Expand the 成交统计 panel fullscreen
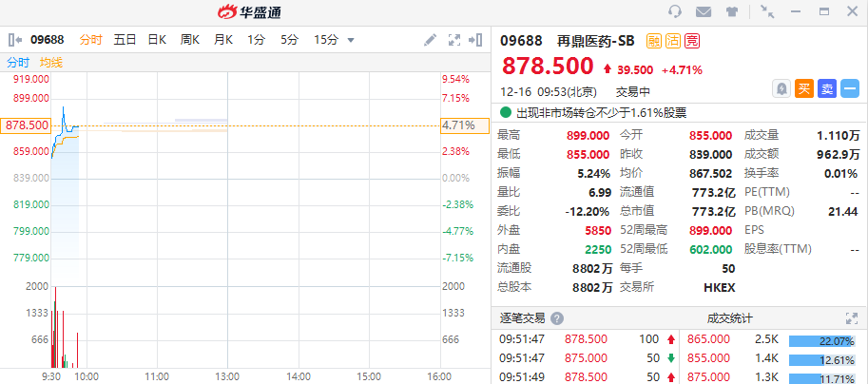The height and width of the screenshot is (384, 868). [852, 319]
